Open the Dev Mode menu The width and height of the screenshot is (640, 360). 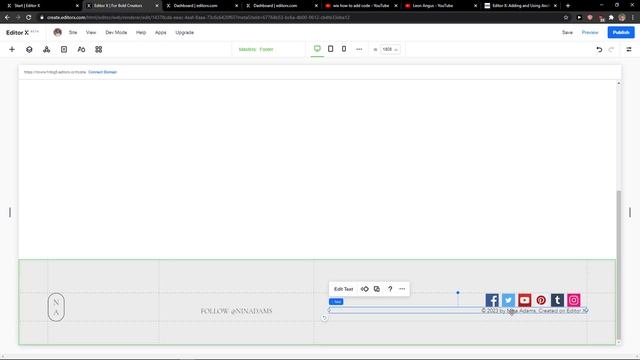[x=116, y=32]
